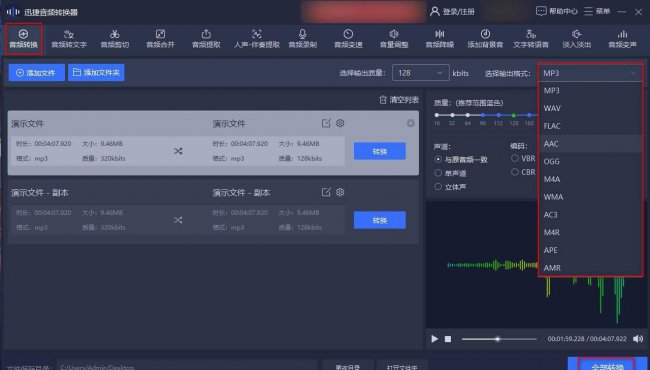Select 立体声 stereo channel option
The image size is (650, 370).
click(x=450, y=187)
